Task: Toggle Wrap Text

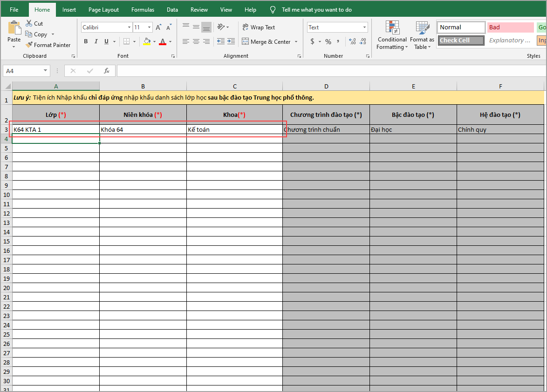Action: [x=259, y=27]
